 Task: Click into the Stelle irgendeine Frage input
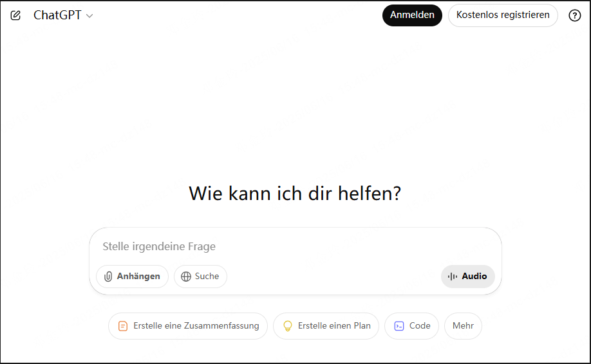pyautogui.click(x=295, y=246)
